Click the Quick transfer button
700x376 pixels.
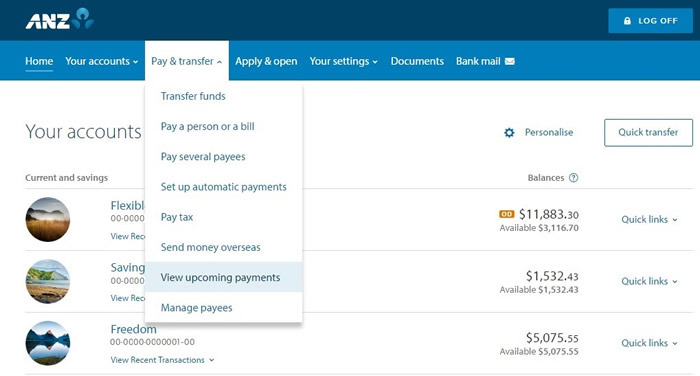tap(648, 132)
